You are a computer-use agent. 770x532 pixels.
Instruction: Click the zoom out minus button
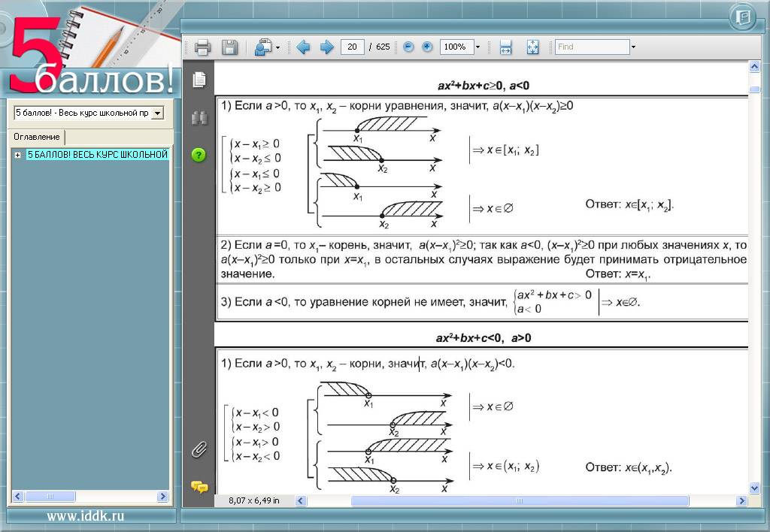pyautogui.click(x=408, y=47)
